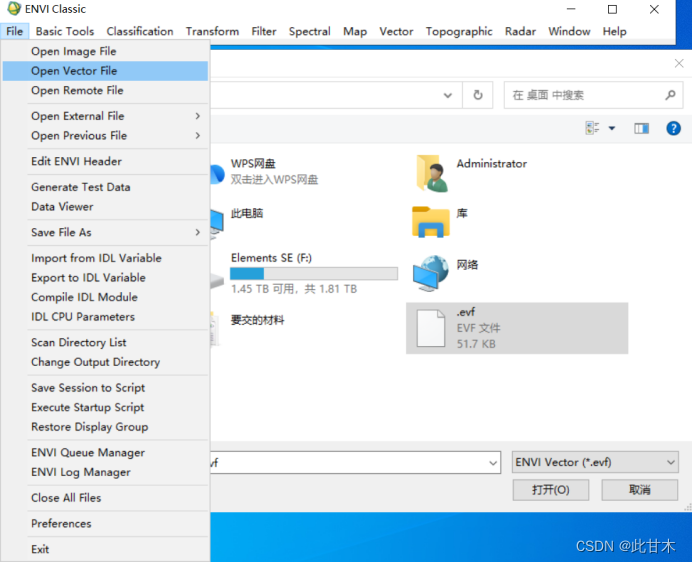Select the 要交的材料 folder

pos(257,320)
